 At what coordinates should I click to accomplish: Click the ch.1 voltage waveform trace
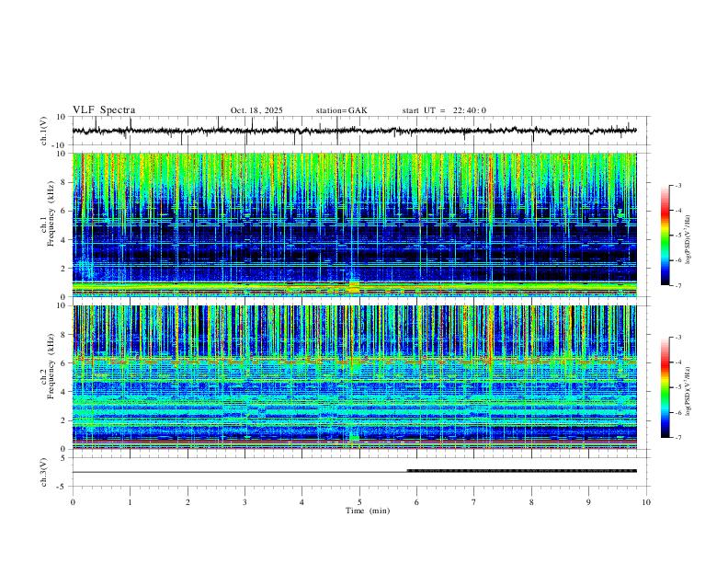click(x=354, y=131)
